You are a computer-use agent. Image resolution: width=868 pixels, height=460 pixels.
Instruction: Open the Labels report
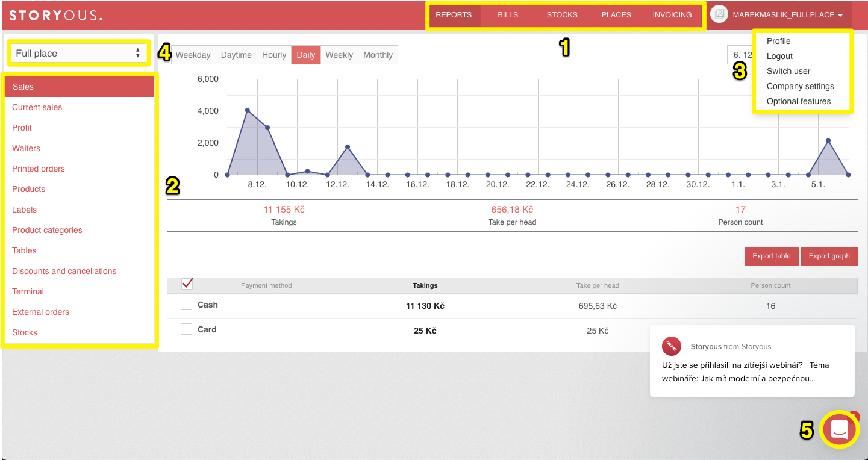pos(24,210)
